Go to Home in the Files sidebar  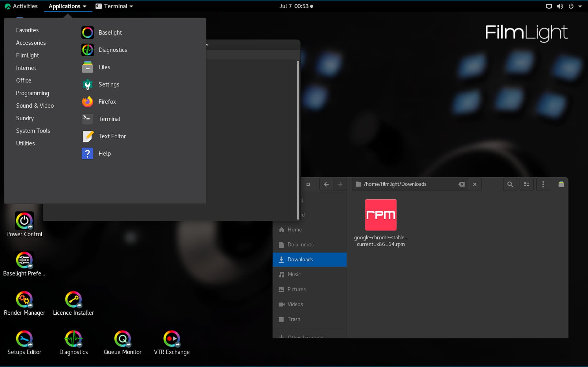309,230
